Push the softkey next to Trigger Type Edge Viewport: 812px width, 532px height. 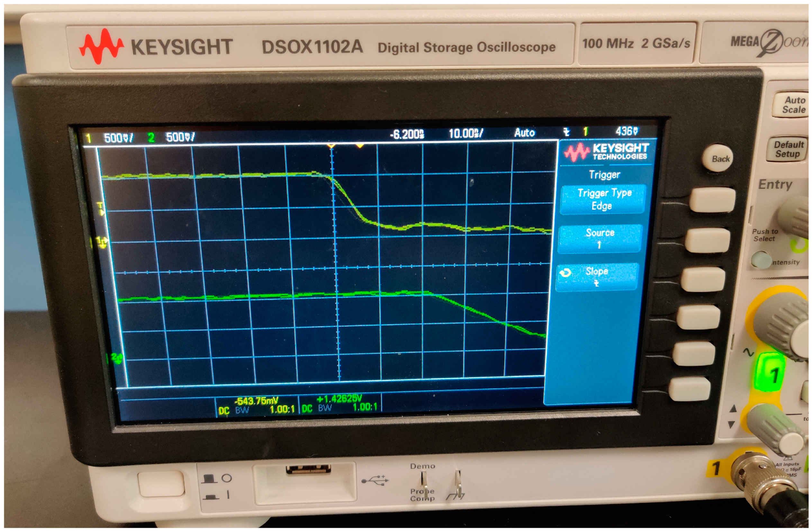click(x=712, y=199)
